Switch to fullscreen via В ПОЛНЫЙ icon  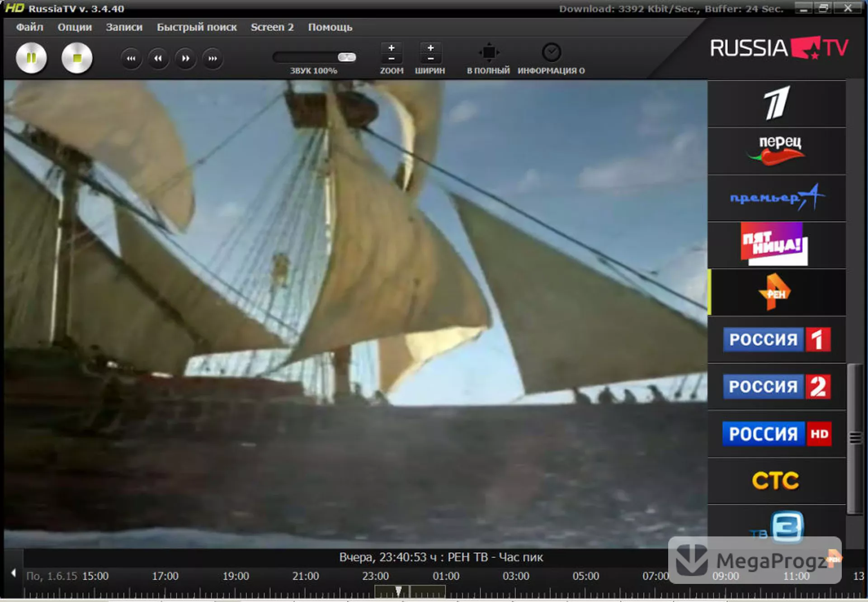click(x=489, y=52)
